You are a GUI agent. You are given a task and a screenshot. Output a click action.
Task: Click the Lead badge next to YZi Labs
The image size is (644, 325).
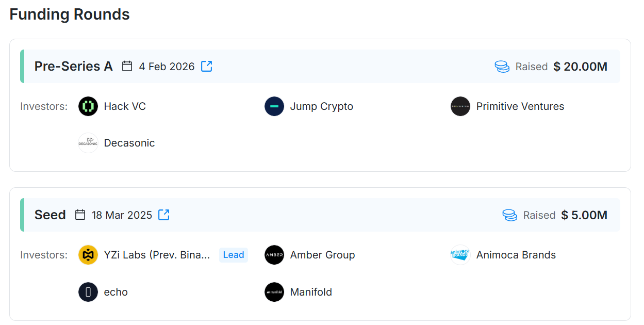[x=234, y=255]
